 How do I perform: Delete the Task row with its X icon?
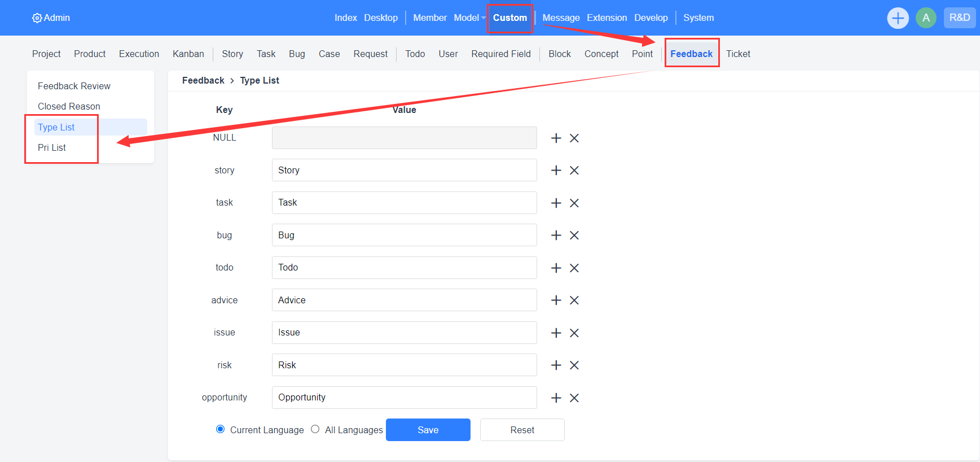pos(574,203)
